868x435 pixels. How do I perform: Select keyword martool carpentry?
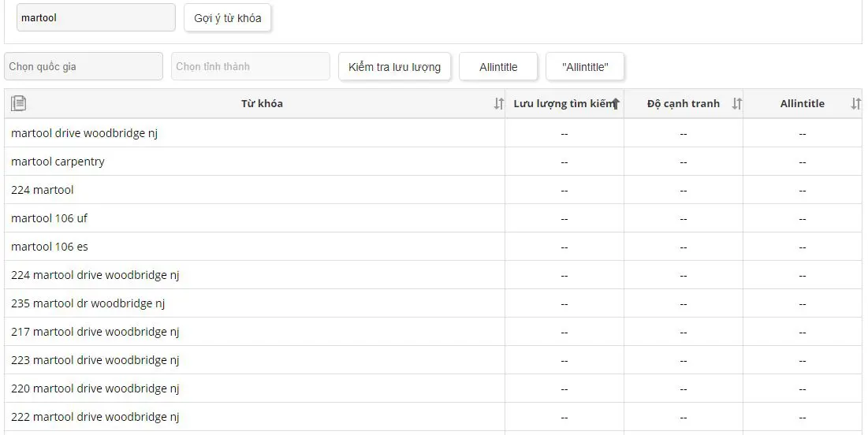point(58,162)
